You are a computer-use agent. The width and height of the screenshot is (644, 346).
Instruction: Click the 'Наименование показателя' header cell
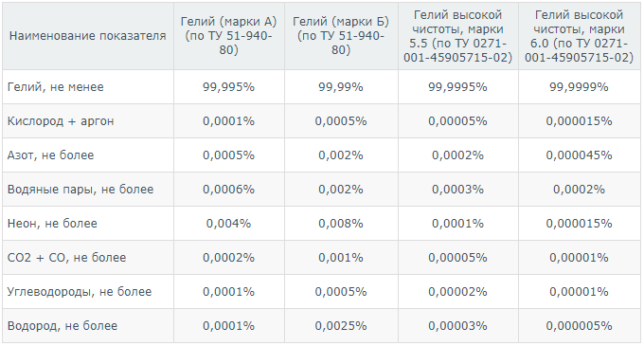coord(88,36)
